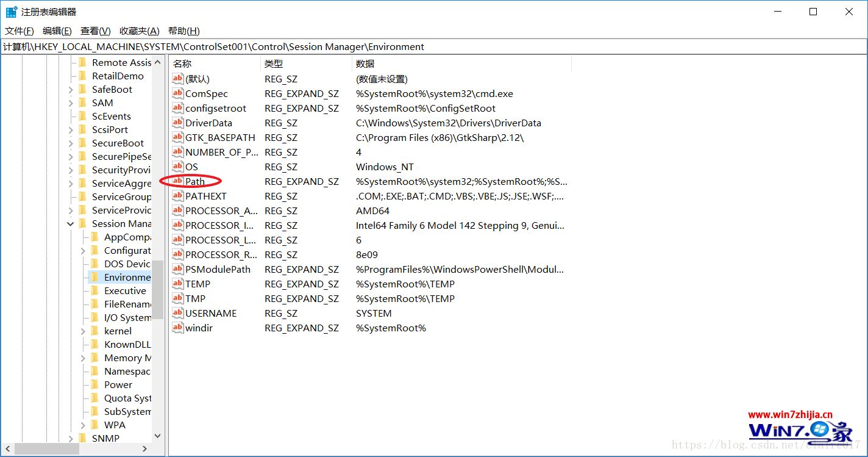Image resolution: width=868 pixels, height=457 pixels.
Task: Expand the ScsiPort tree node
Action: click(x=71, y=130)
